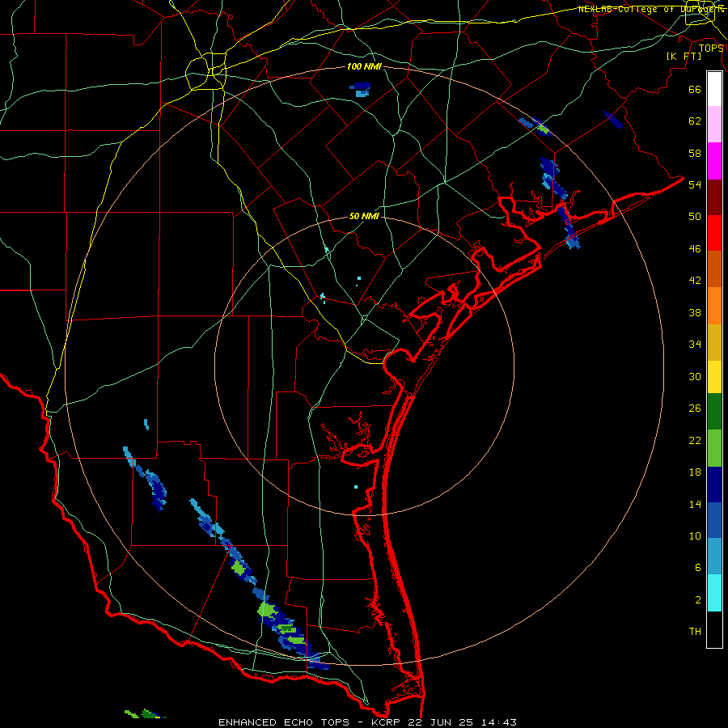Click the dark red (maroon) legend swatch

714,197
